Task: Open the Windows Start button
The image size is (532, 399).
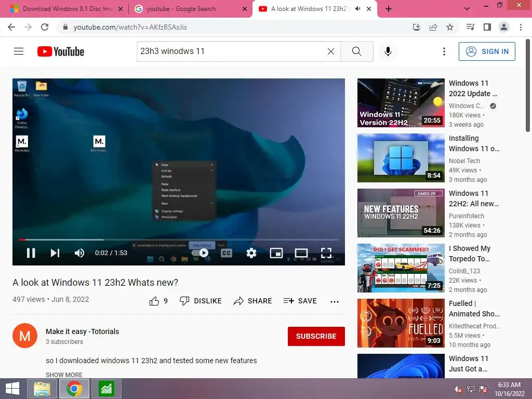Action: pyautogui.click(x=12, y=389)
